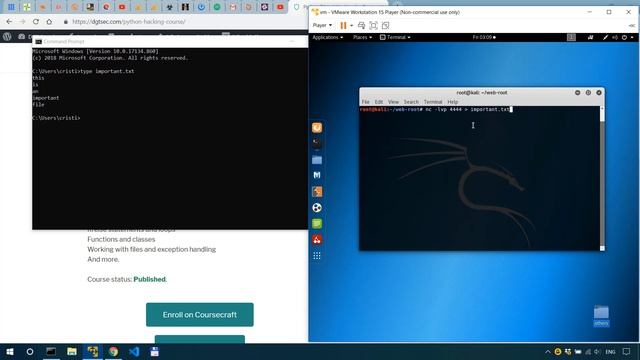This screenshot has width=640, height=360.
Task: Click WordPress logo in admin bar
Action: (x=7, y=36)
